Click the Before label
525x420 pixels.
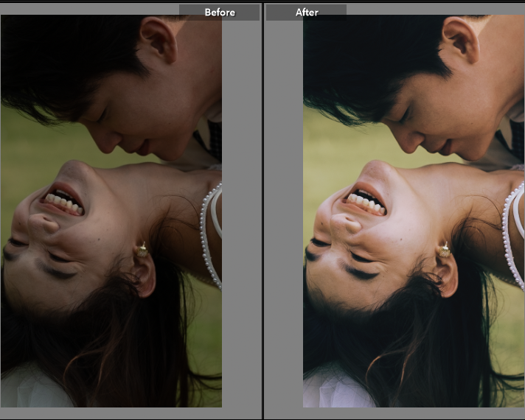[x=220, y=13]
